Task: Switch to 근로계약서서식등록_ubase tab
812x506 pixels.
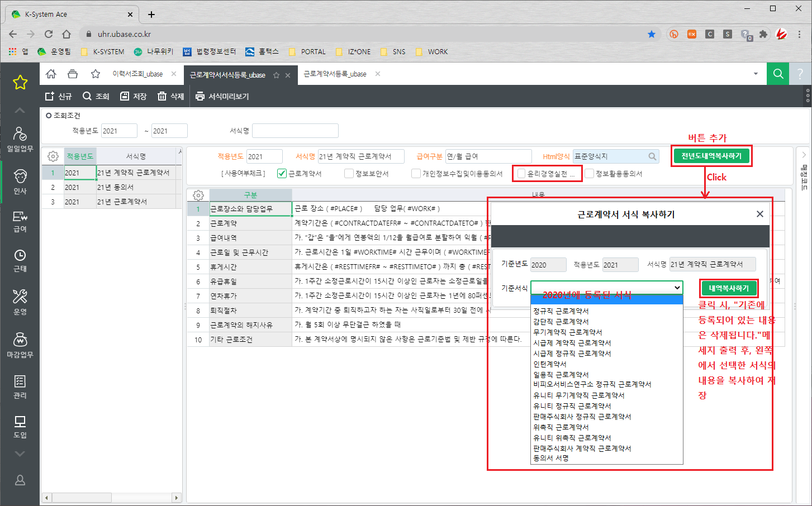Action: 227,75
